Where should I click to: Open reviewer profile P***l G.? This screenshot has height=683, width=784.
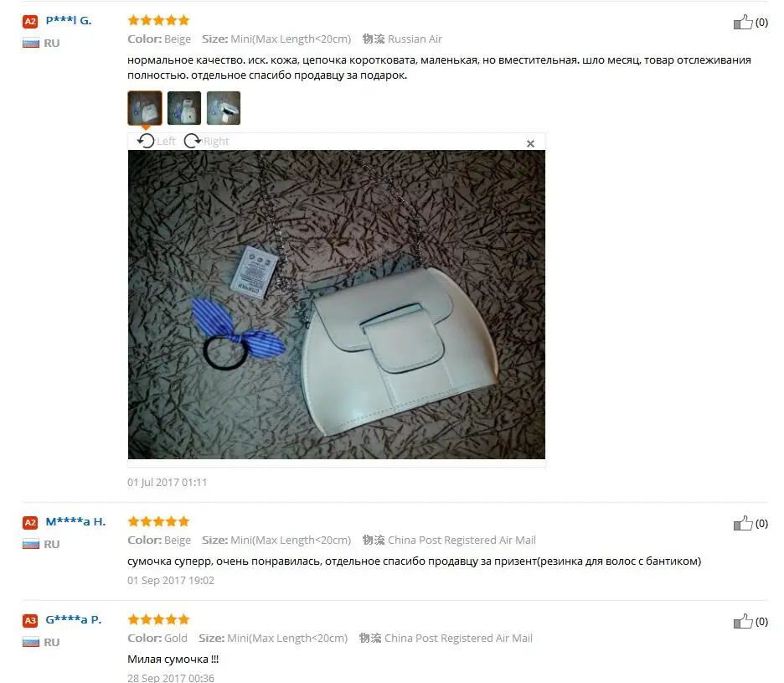69,20
